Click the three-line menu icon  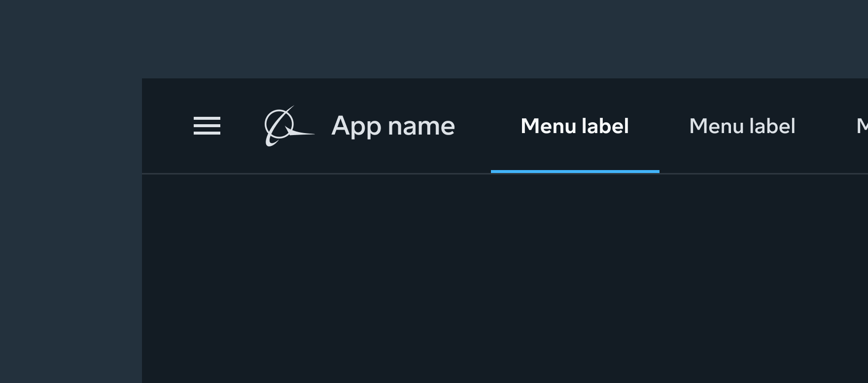point(207,126)
